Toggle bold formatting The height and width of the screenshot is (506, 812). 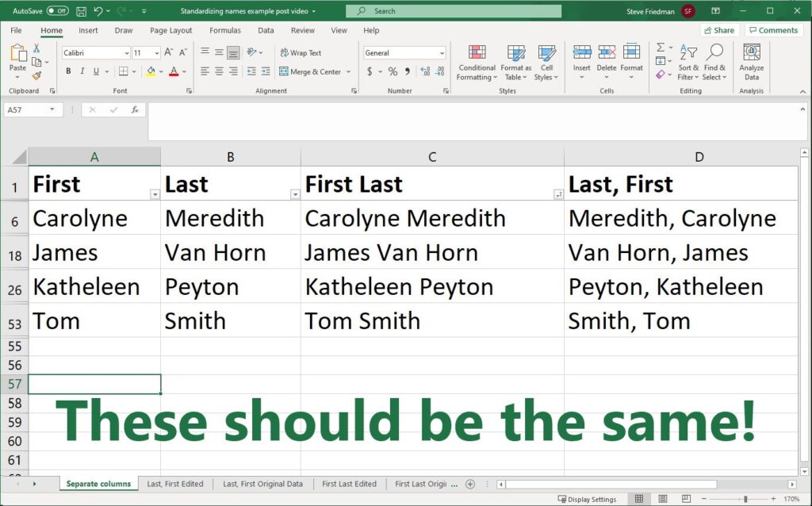(x=68, y=71)
